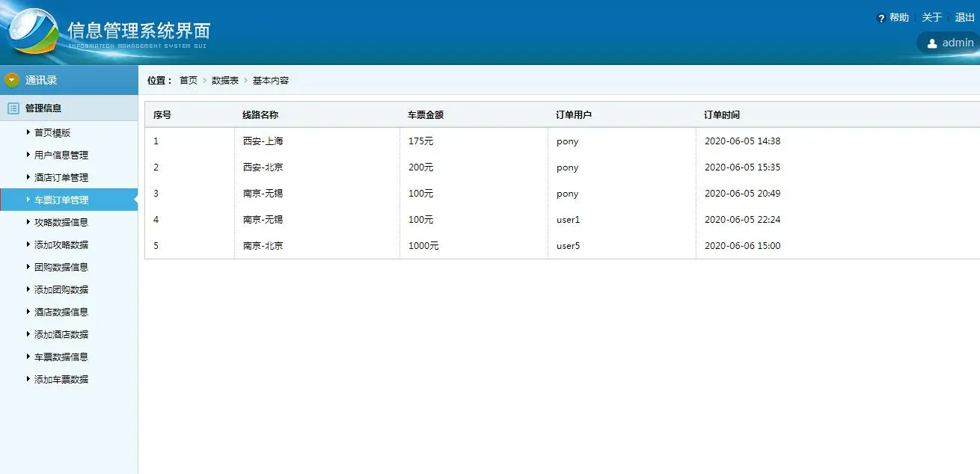The width and height of the screenshot is (980, 474).
Task: Go to 首页 in the breadcrumb
Action: (189, 81)
